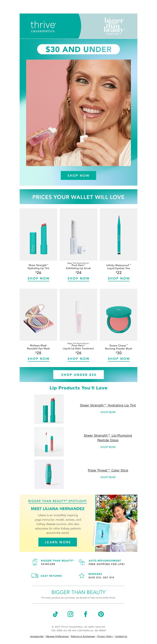Click the Thrive Causemetics logo

tap(43, 26)
